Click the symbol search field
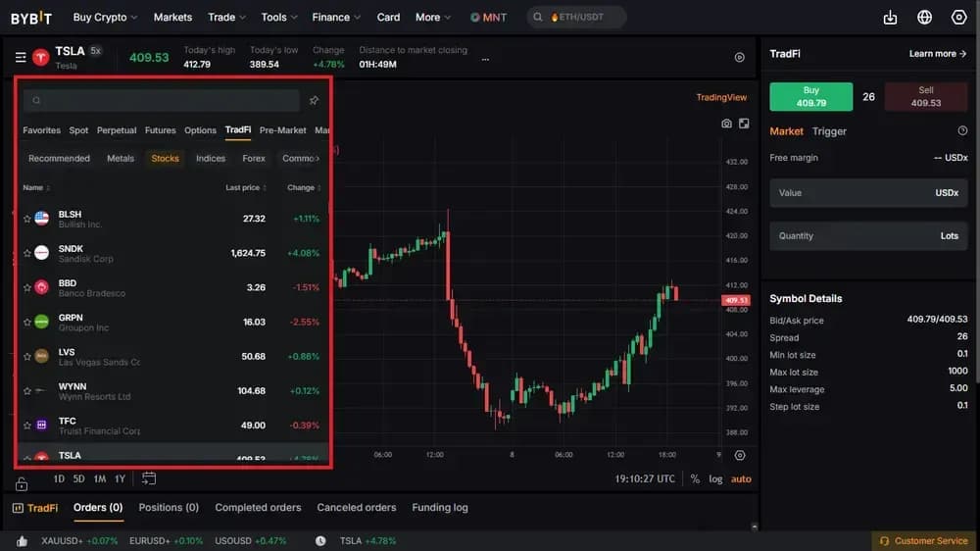Image resolution: width=980 pixels, height=551 pixels. click(x=162, y=100)
